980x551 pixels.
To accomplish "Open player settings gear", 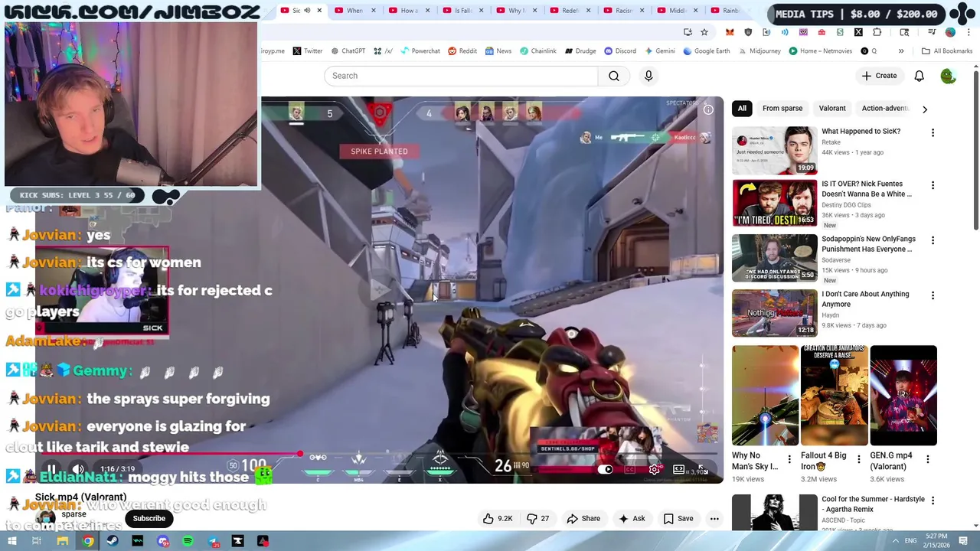I will click(x=654, y=469).
